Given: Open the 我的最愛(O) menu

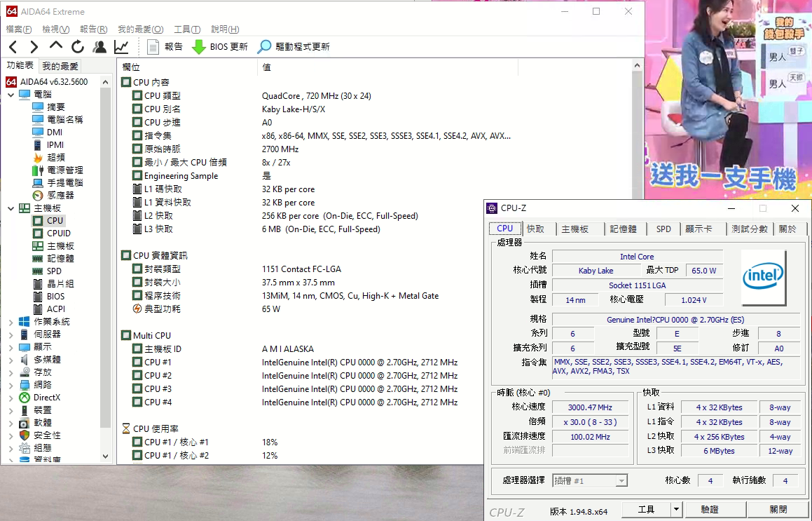Looking at the screenshot, I should pos(140,29).
